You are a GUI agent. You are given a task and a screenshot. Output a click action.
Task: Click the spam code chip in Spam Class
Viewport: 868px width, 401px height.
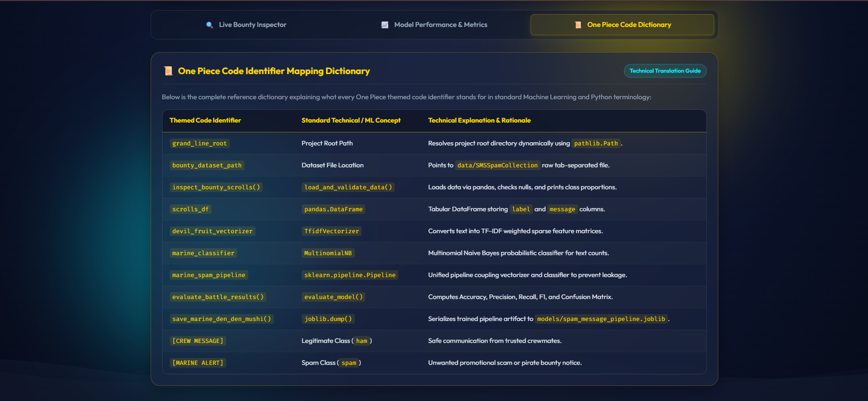point(349,363)
